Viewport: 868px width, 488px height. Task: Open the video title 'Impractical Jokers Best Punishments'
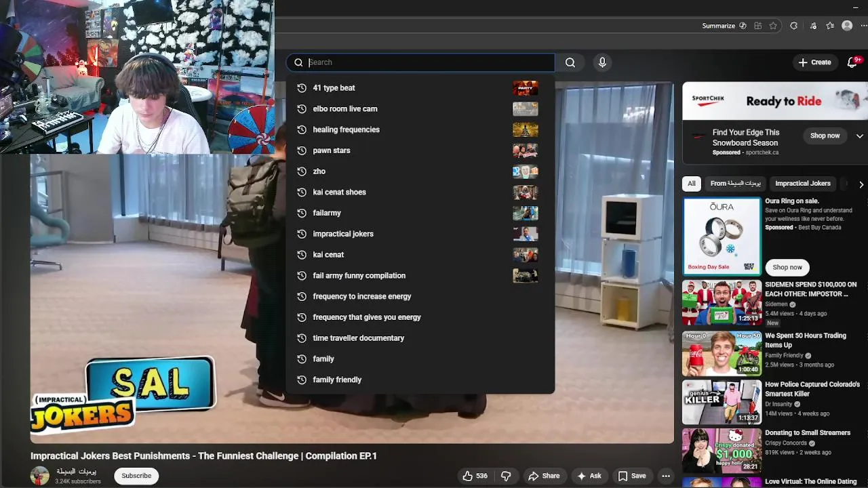click(x=203, y=456)
